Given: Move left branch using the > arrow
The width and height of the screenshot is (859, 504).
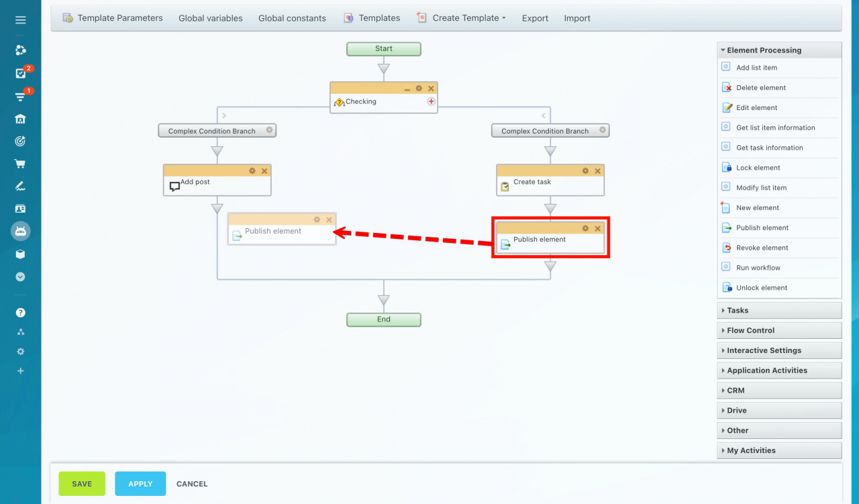Looking at the screenshot, I should point(224,116).
